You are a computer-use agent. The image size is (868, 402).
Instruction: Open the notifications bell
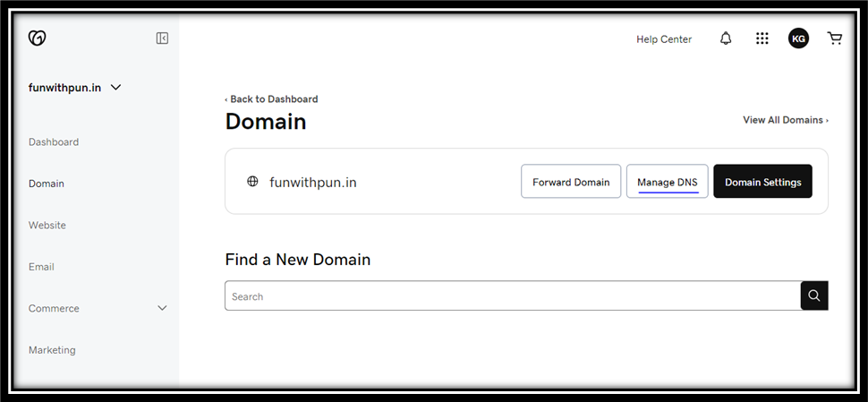tap(726, 38)
